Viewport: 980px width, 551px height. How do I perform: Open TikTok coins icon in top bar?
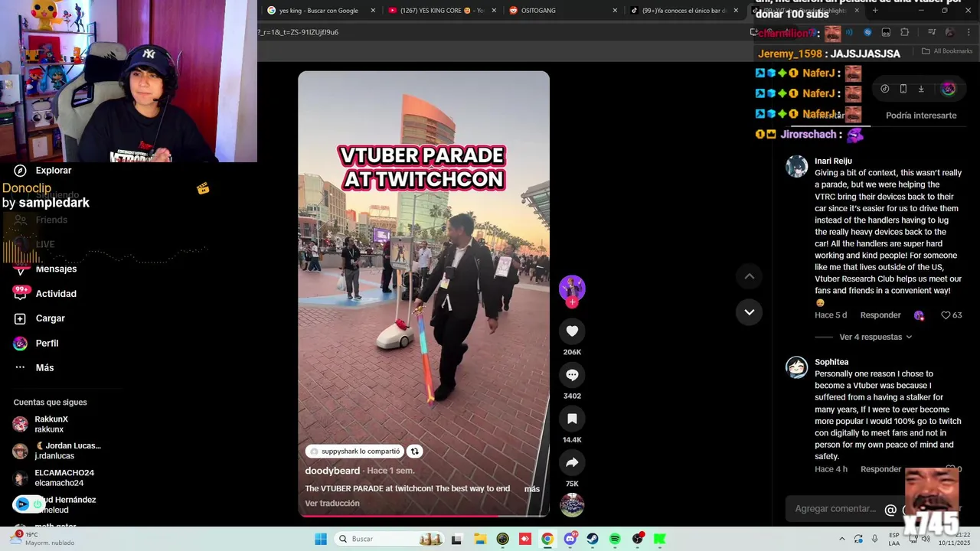[885, 89]
